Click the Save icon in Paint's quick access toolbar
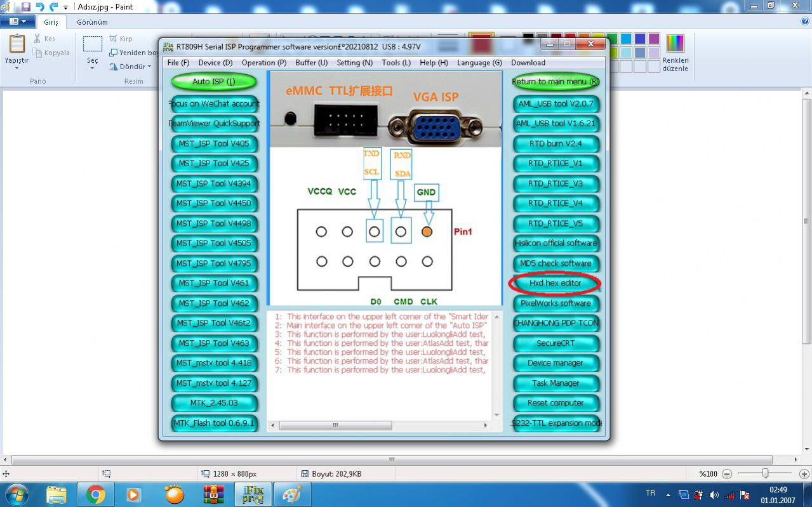Viewport: 812px width, 507px height. pyautogui.click(x=26, y=7)
